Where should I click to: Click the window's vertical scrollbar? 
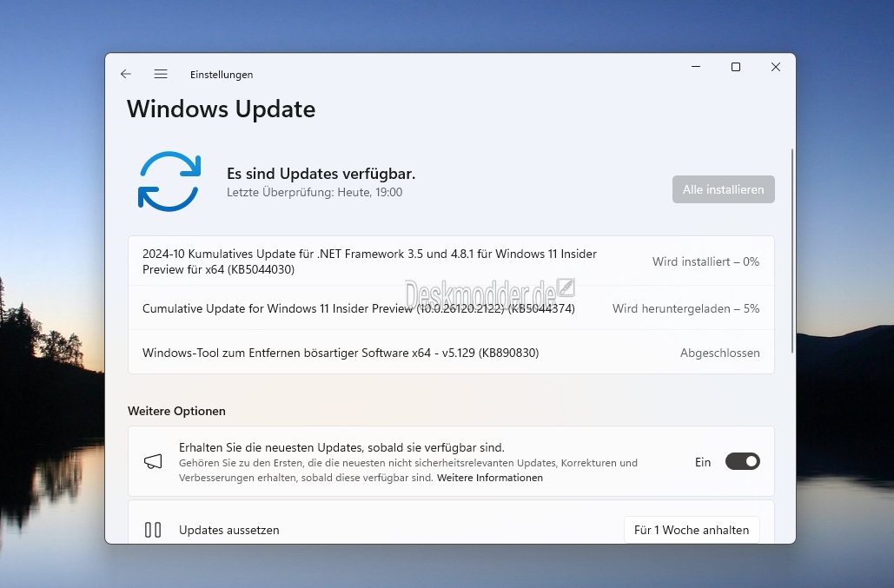[792, 251]
